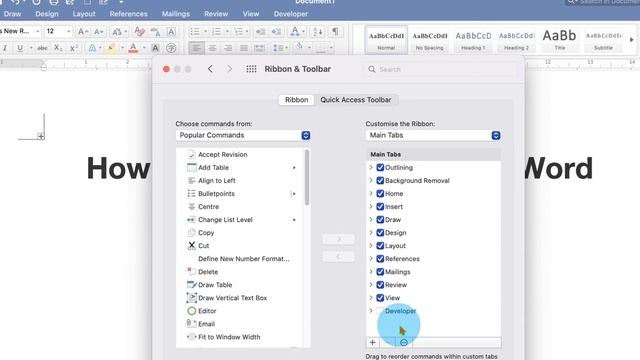Open the Design ribbon tab
Image resolution: width=640 pixels, height=360 pixels.
tap(47, 14)
